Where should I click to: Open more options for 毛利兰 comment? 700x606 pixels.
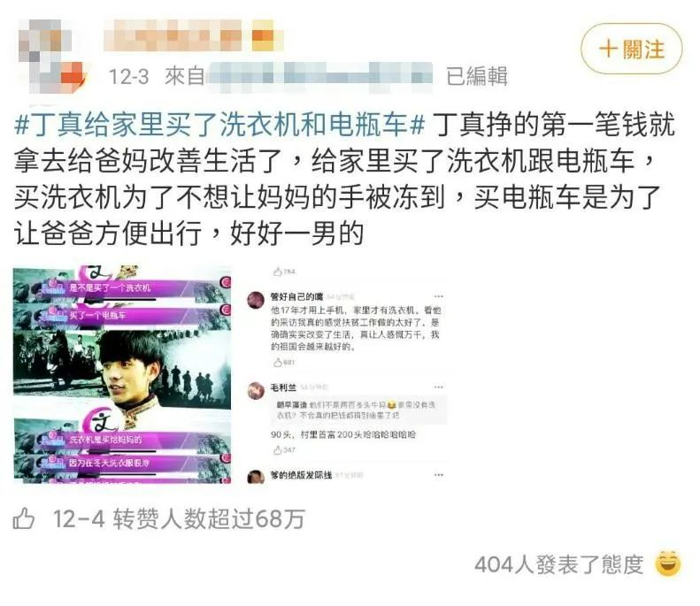point(438,387)
